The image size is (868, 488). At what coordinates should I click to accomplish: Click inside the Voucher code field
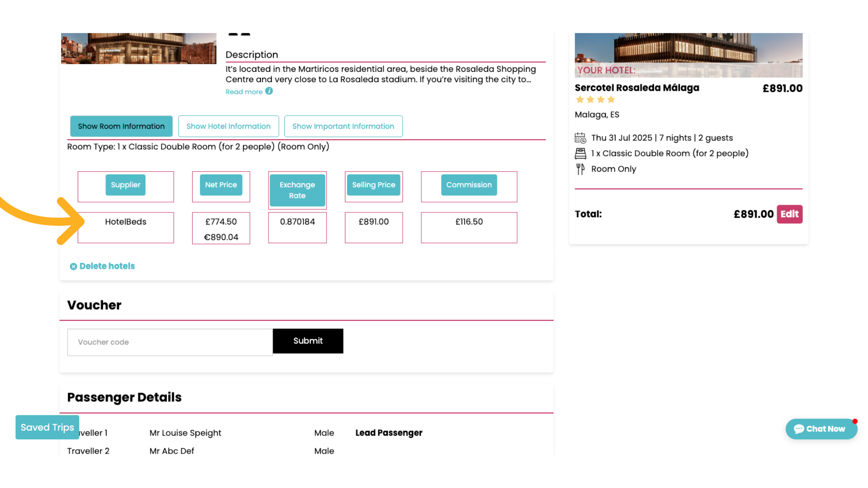click(170, 342)
